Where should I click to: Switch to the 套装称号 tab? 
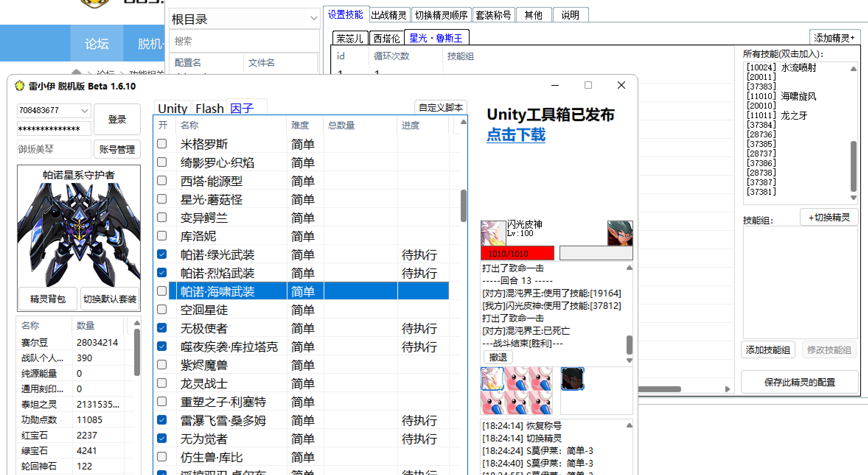click(x=494, y=14)
